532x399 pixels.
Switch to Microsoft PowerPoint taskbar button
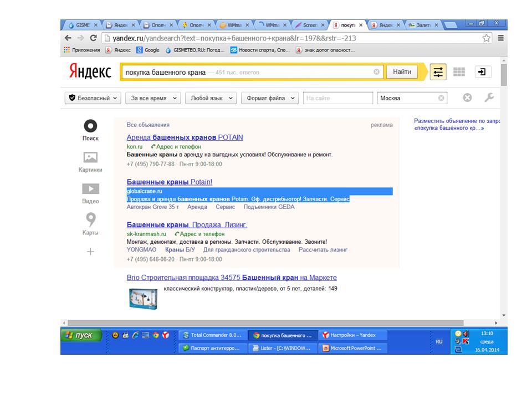click(x=352, y=348)
